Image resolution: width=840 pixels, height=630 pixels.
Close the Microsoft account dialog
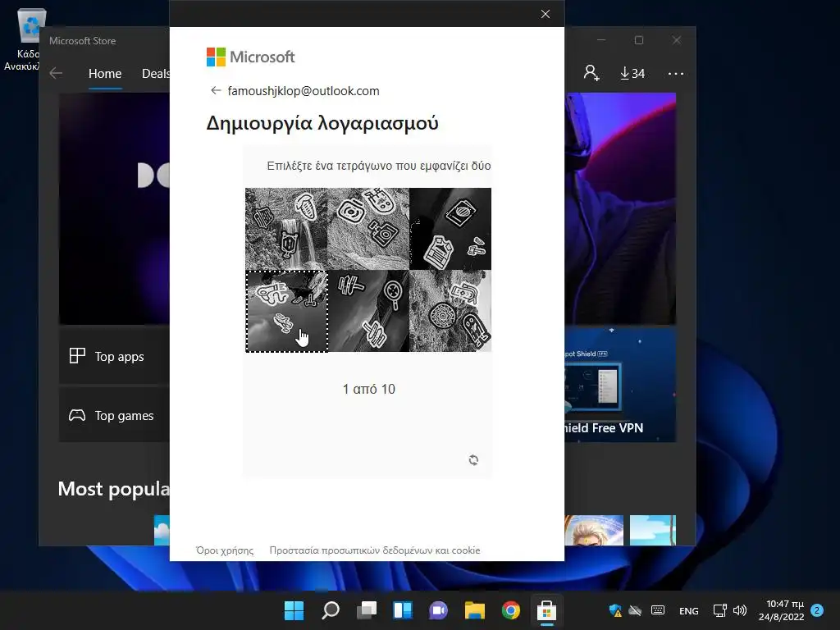coord(546,14)
